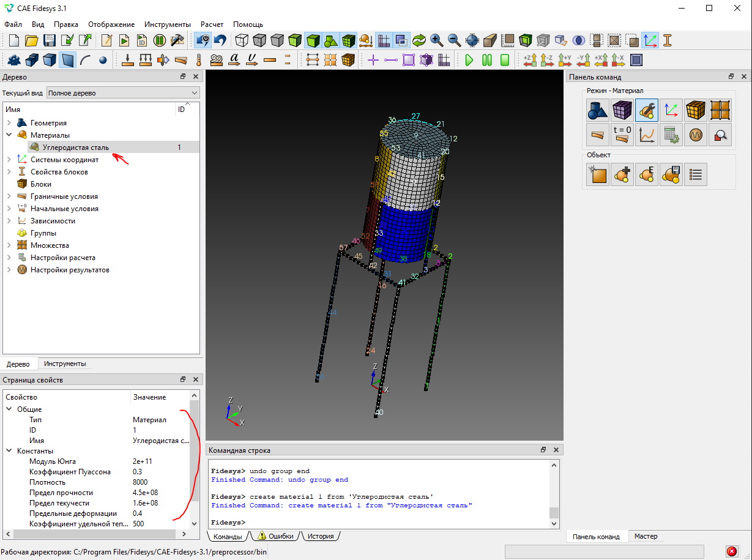Click the velocity 'v' arrow icon
The height and width of the screenshot is (560, 752).
(x=252, y=60)
